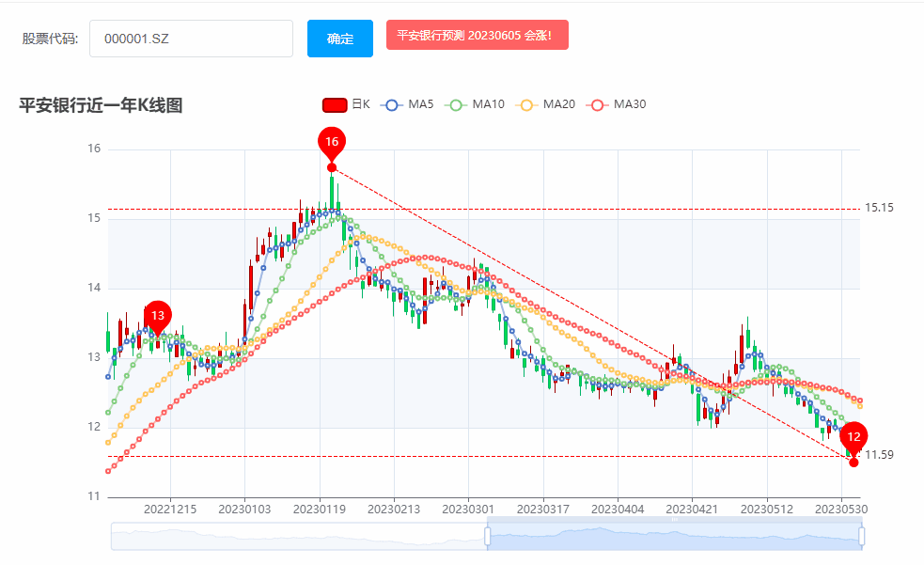Viewport: 924px width, 565px height.
Task: Toggle the MA20 series legend
Action: [x=545, y=105]
